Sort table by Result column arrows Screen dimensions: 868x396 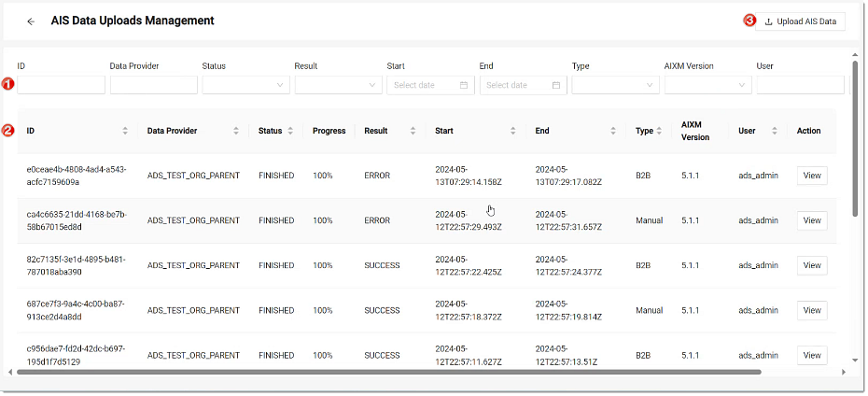[413, 132]
